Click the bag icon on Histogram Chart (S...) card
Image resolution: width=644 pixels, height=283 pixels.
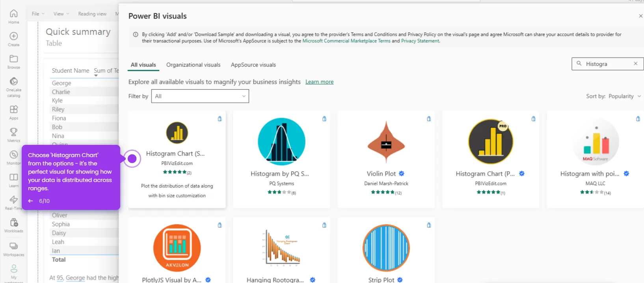click(220, 119)
